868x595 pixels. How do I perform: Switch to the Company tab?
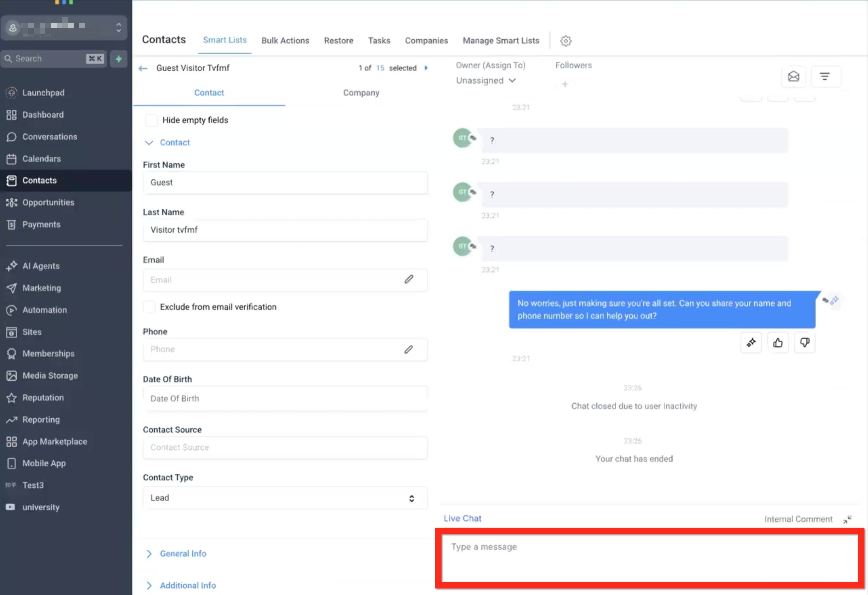click(x=361, y=93)
